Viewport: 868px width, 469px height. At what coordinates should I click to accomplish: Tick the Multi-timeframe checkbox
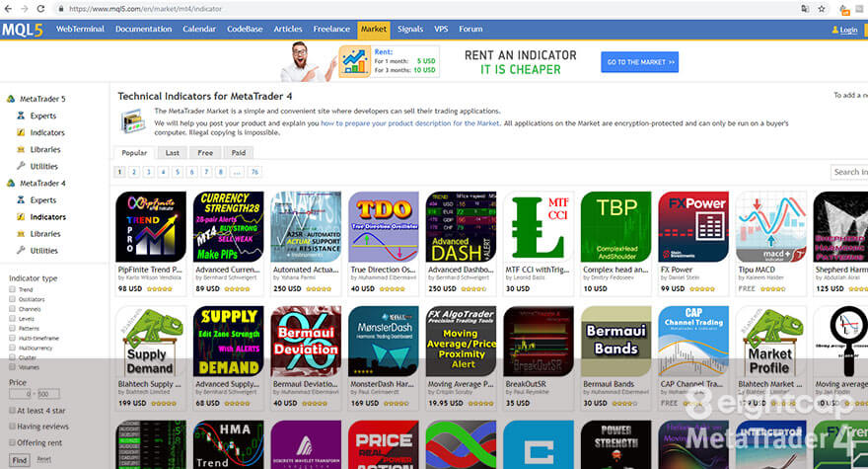pos(12,338)
